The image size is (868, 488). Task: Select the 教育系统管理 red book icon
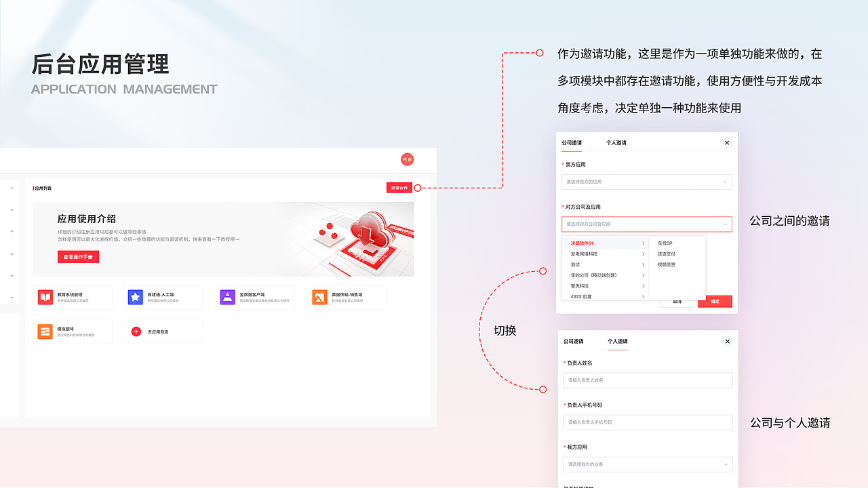[x=46, y=296]
